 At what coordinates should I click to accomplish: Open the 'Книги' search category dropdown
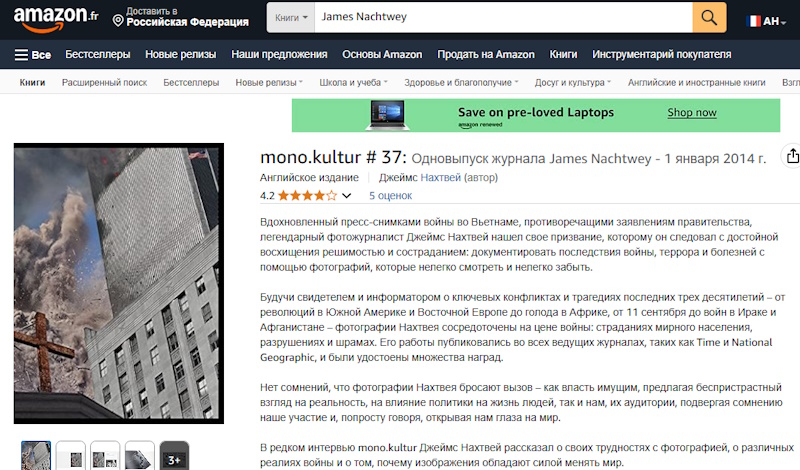tap(291, 17)
